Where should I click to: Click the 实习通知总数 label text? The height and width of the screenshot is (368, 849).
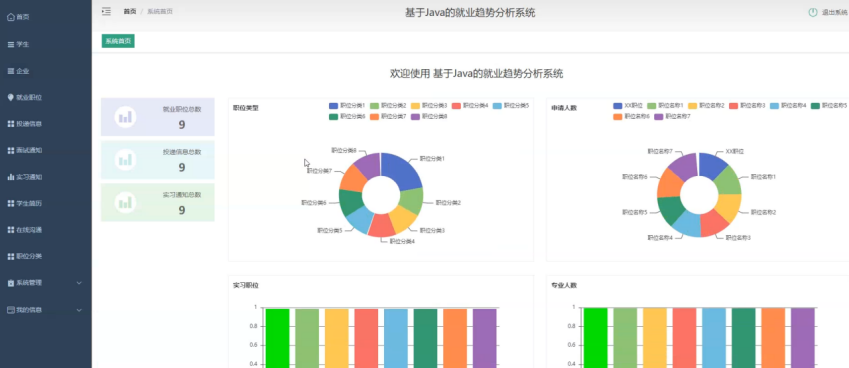(x=182, y=195)
